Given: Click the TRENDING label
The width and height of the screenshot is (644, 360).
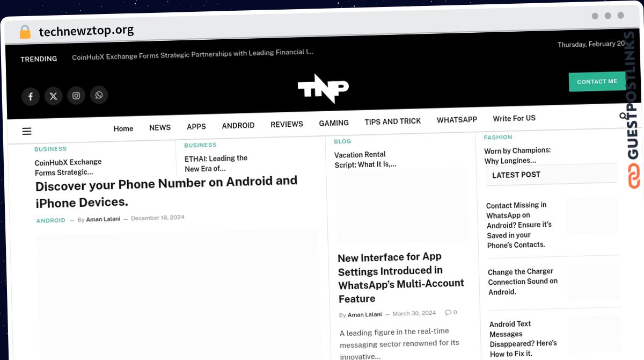Looking at the screenshot, I should [39, 59].
